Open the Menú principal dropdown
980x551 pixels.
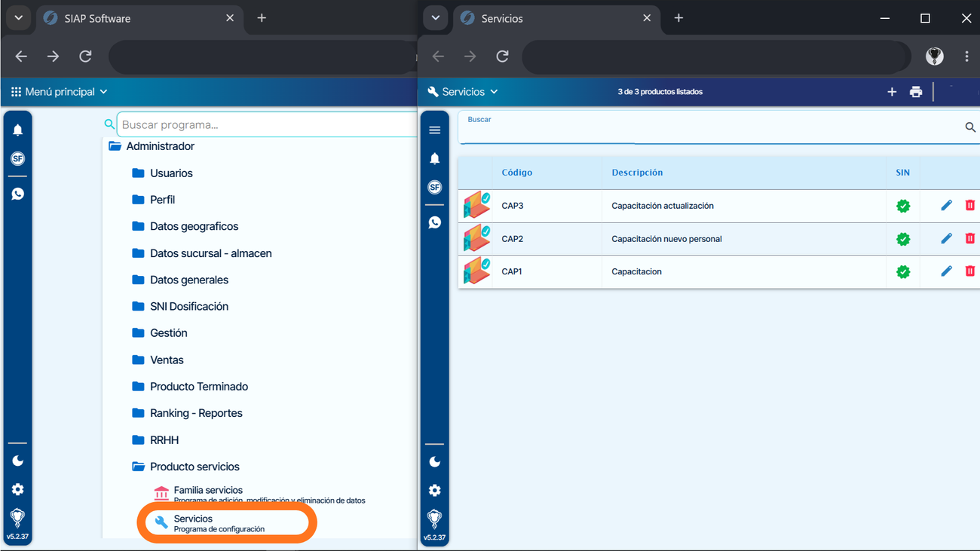point(59,92)
